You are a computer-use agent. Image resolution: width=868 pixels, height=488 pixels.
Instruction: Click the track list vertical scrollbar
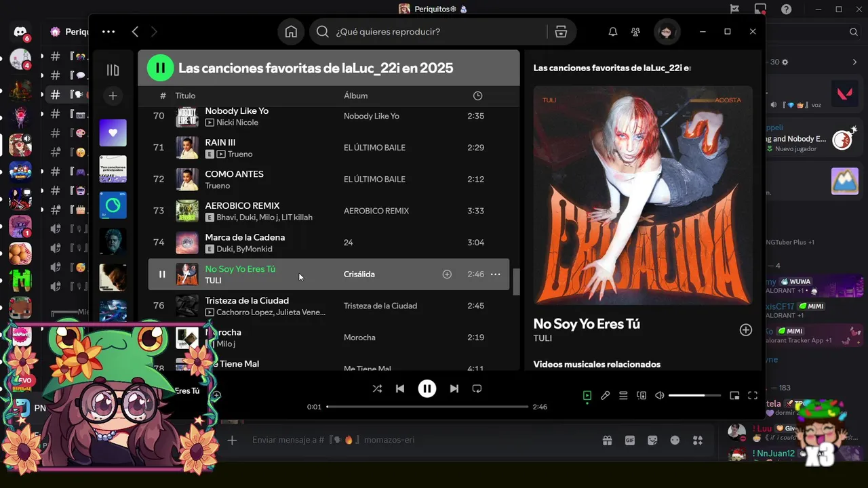pos(516,282)
